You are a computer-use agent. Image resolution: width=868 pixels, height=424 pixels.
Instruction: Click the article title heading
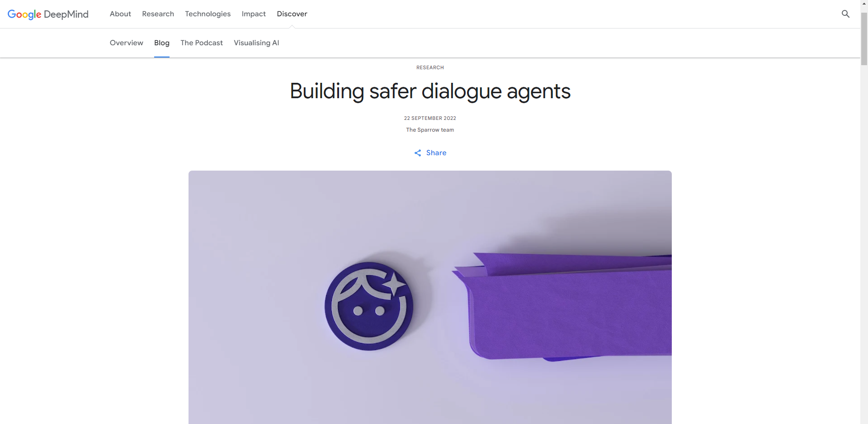coord(430,91)
